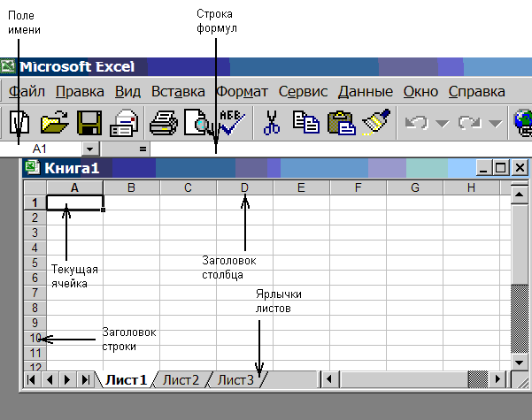Viewport: 532px width, 420px height.
Task: Switch to the Лист3 sheet tab
Action: click(235, 379)
